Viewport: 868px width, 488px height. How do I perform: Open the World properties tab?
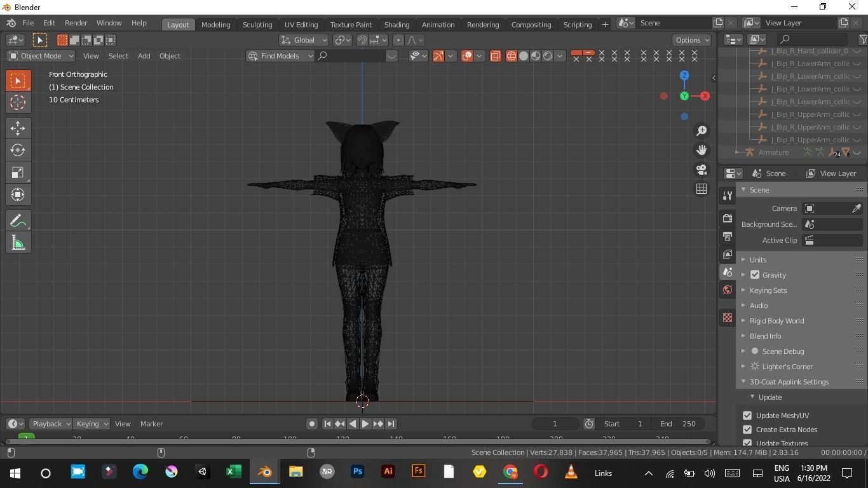coord(727,290)
